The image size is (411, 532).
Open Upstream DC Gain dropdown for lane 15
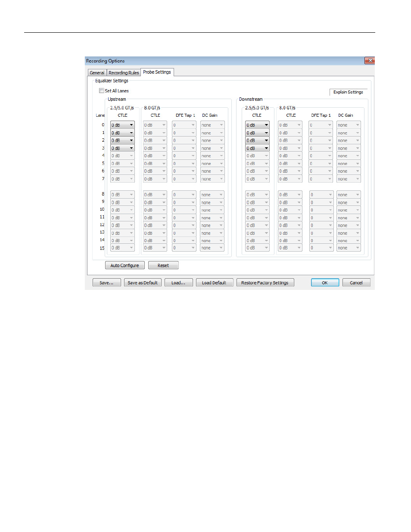(212, 248)
